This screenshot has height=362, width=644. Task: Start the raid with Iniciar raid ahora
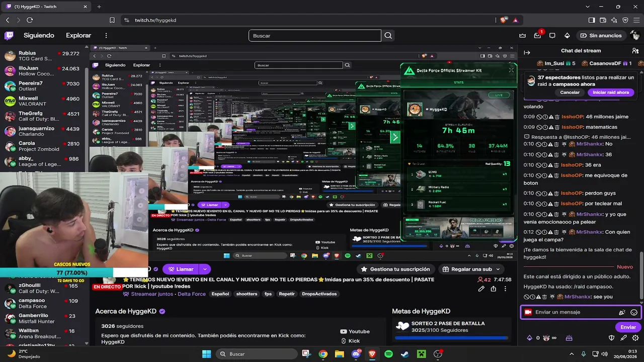(611, 93)
